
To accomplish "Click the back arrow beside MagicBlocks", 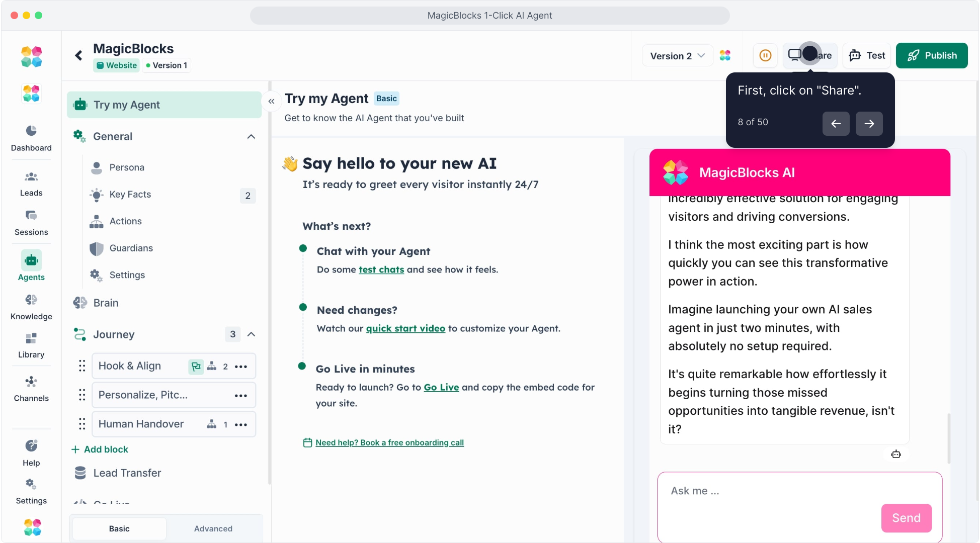I will coord(78,55).
